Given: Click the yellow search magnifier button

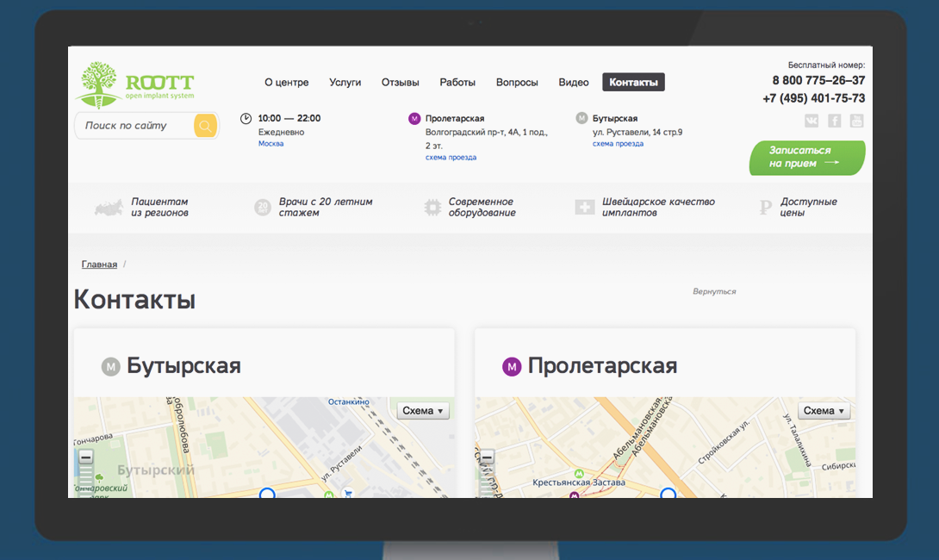Looking at the screenshot, I should coord(205,126).
